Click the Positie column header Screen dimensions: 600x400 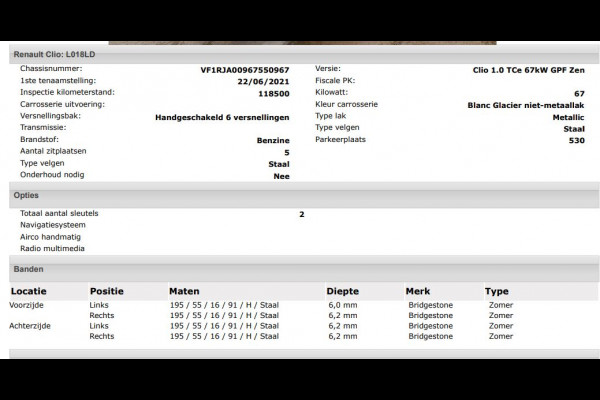pos(107,291)
